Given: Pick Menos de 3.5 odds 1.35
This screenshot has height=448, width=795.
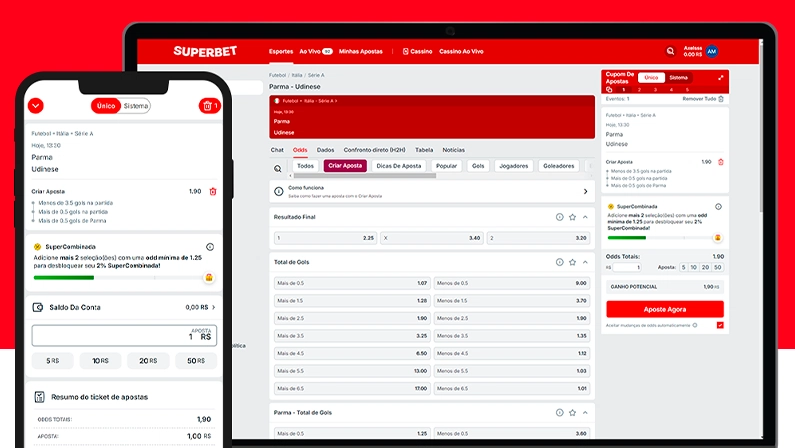Looking at the screenshot, I should [x=512, y=335].
